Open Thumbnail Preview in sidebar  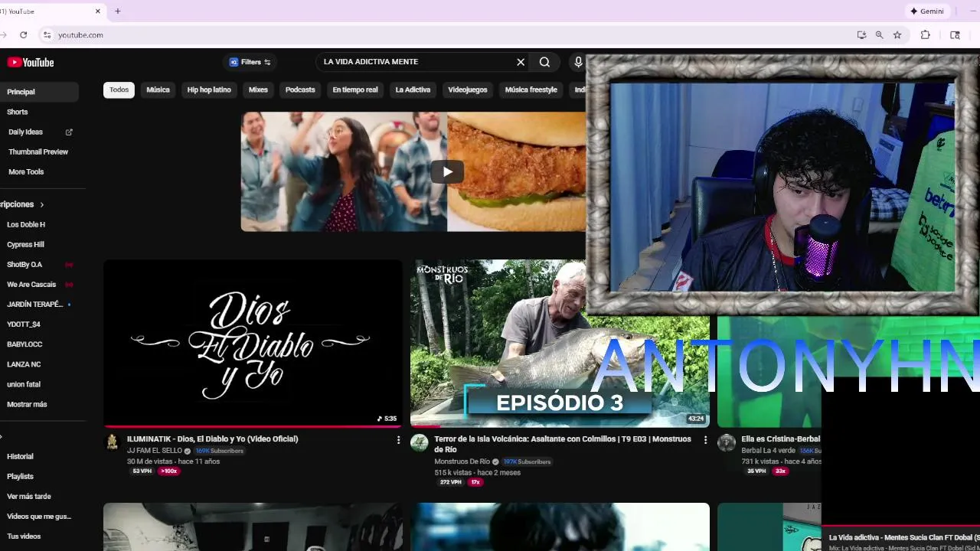point(38,152)
